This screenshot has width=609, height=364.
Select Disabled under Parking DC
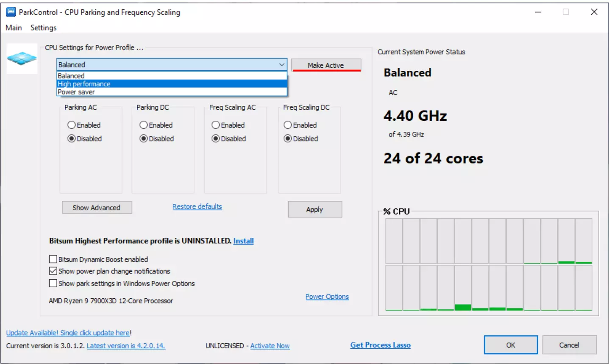(x=157, y=139)
